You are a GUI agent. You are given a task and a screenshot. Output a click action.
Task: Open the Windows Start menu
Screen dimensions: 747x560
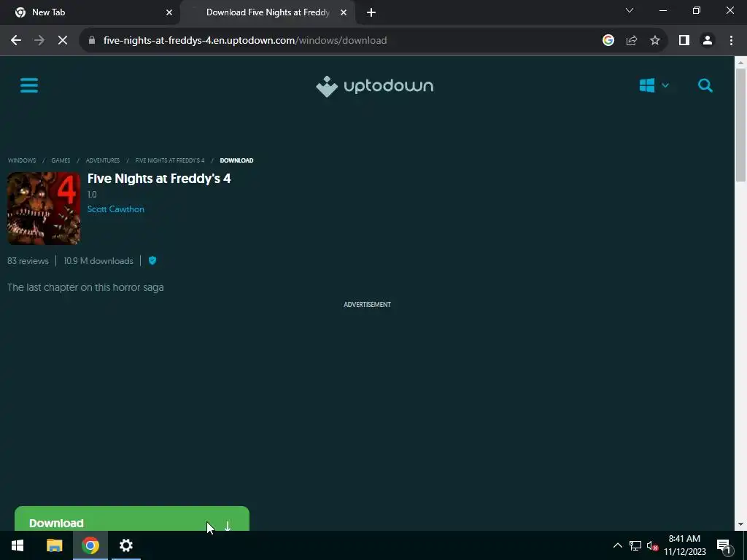coord(18,545)
